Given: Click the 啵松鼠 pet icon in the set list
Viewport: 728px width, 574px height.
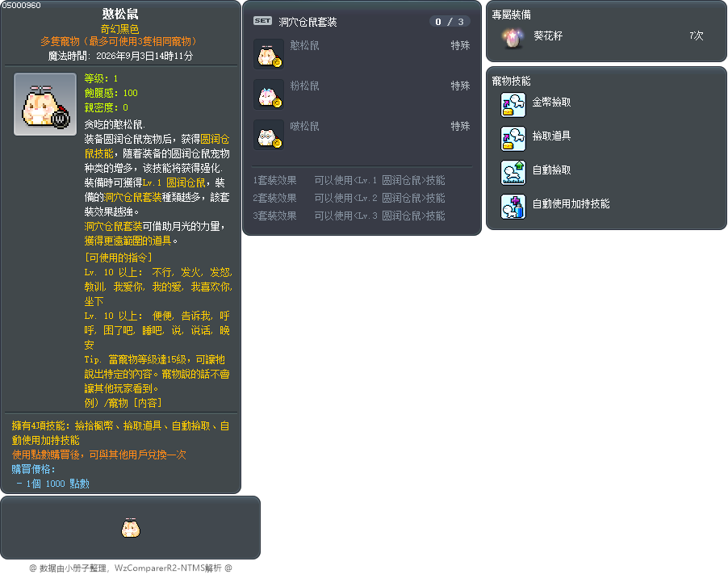Looking at the screenshot, I should [x=269, y=135].
